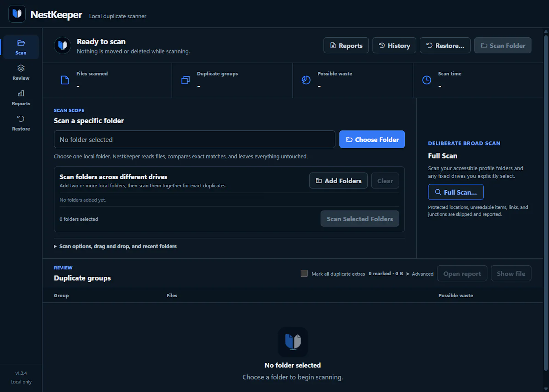
Task: Open the Scan sidebar section
Action: 21,47
